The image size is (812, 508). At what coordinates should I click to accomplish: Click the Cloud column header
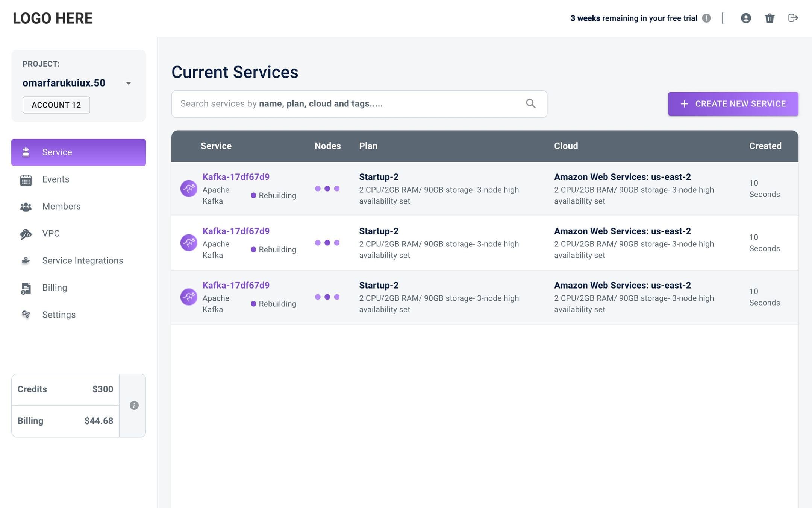(566, 146)
